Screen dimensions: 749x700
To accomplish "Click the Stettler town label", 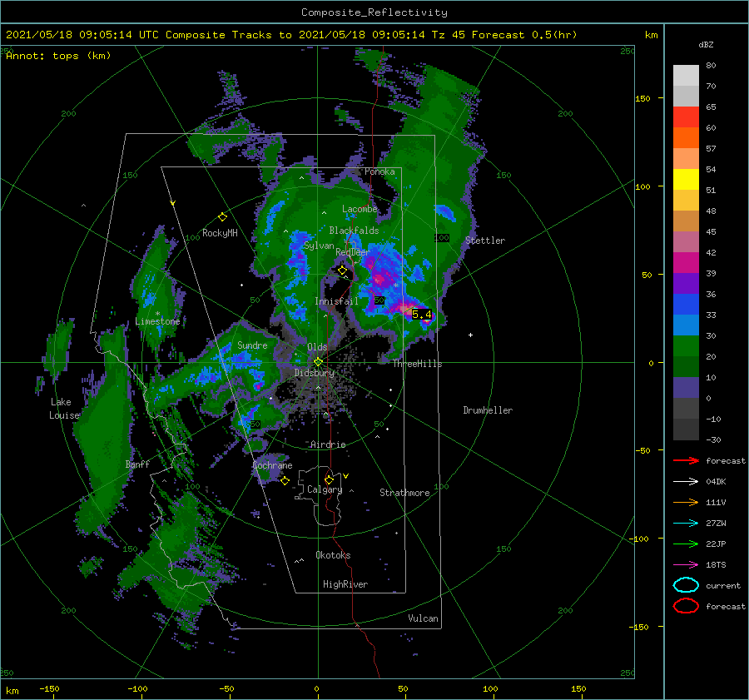I will (485, 241).
